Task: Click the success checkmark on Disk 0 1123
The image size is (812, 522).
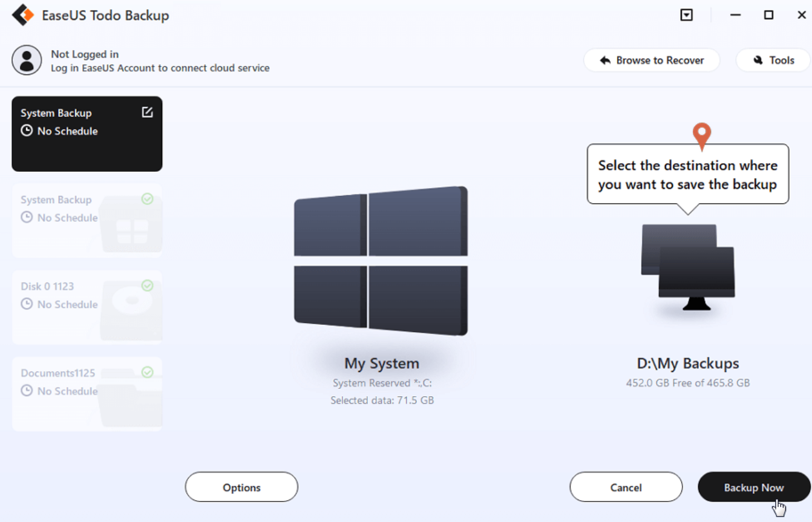Action: pyautogui.click(x=147, y=285)
